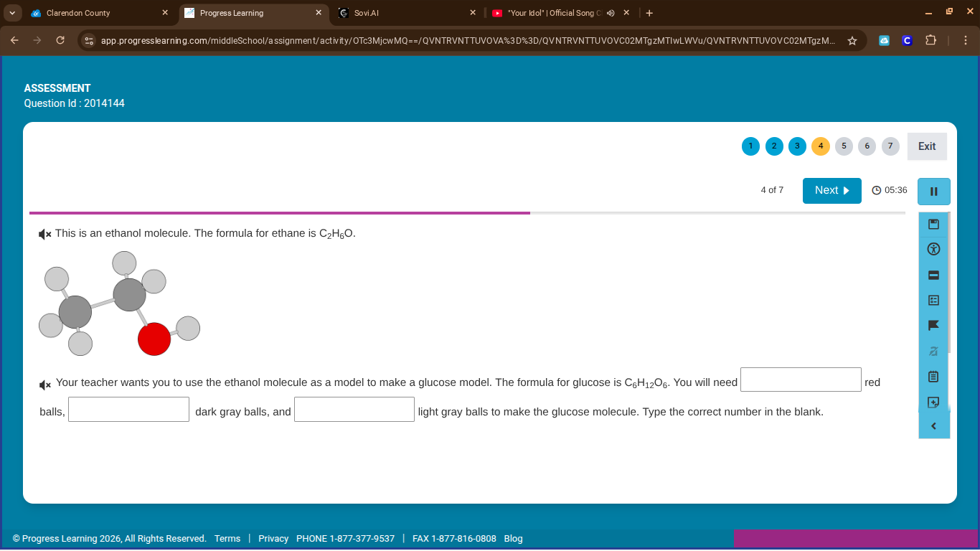Open the tab search dropdown in Chrome
This screenshot has height=551, width=980.
click(x=13, y=13)
